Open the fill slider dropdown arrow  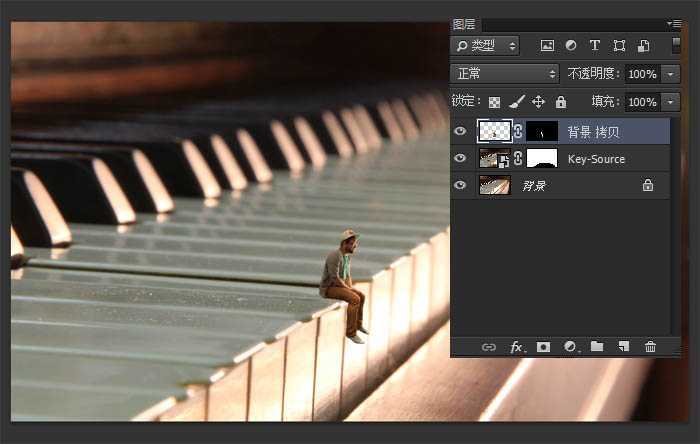coord(671,102)
